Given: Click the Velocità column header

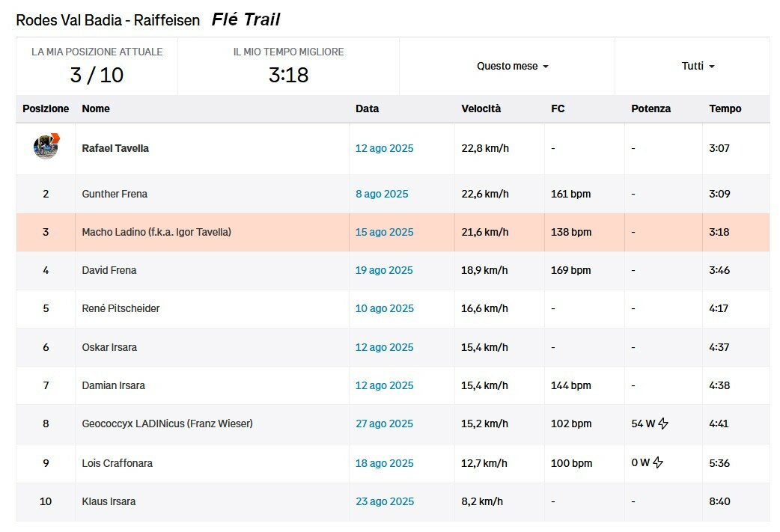Looking at the screenshot, I should (481, 108).
